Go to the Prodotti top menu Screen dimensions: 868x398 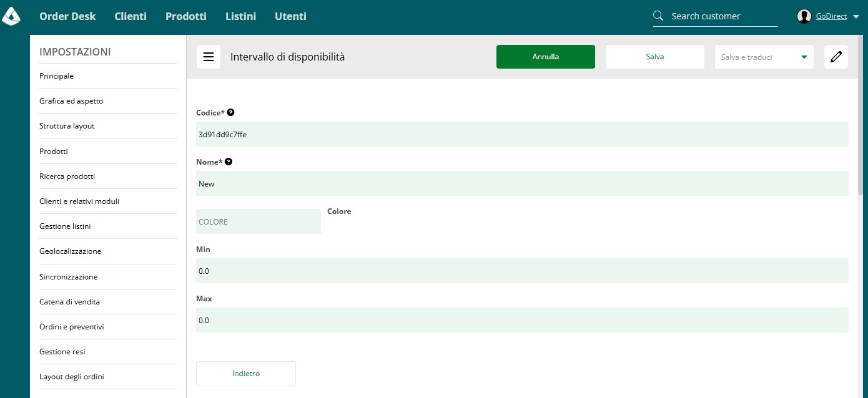point(186,16)
